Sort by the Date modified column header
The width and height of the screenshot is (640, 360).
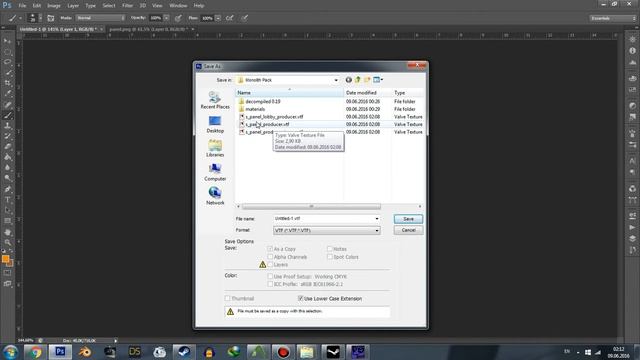pos(368,93)
